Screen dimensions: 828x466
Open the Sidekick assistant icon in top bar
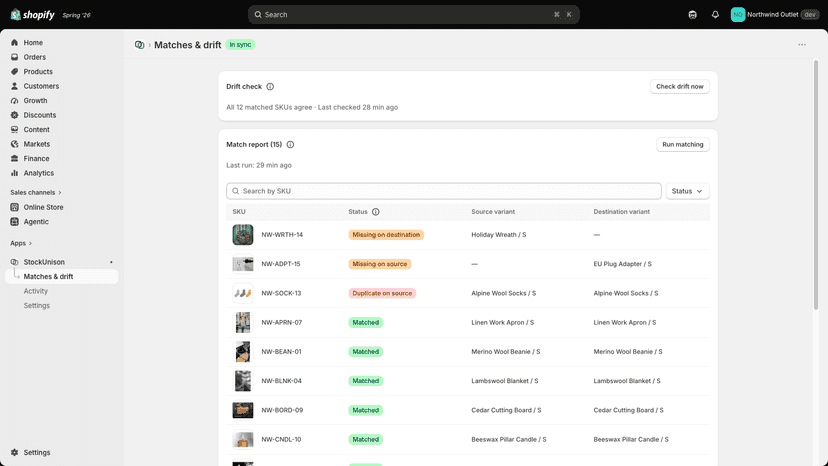tap(692, 15)
